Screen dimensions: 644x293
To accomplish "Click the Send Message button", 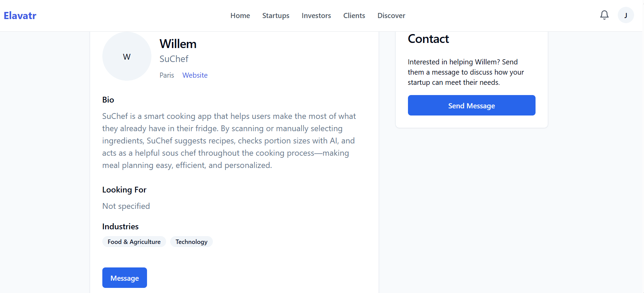I will coord(471,105).
